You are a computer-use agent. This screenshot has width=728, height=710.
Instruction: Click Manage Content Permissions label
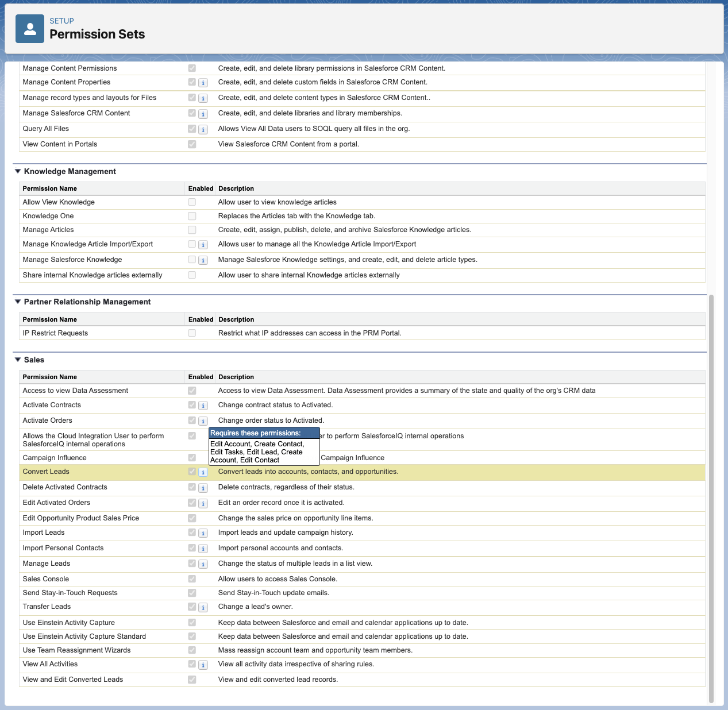tap(70, 68)
